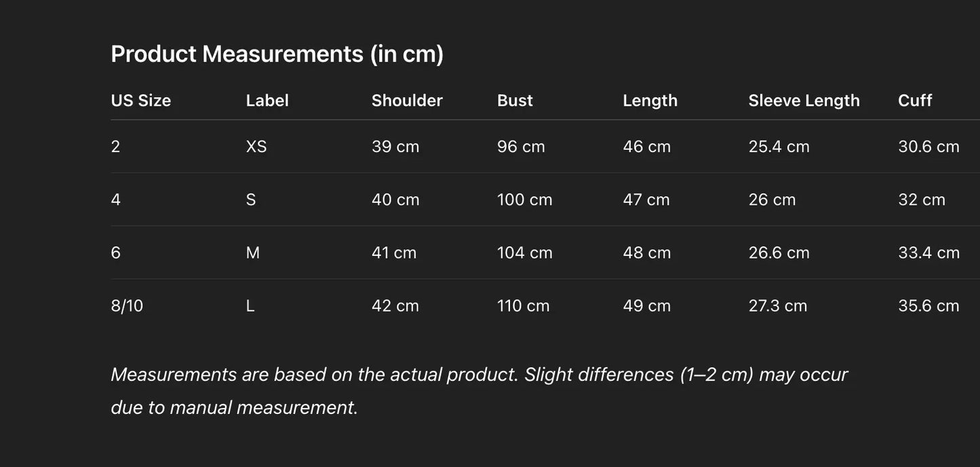
Task: Click the Product Measurements heading
Action: click(277, 54)
